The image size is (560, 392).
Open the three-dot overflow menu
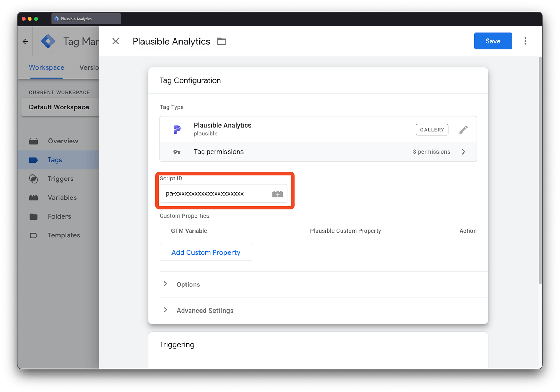[x=525, y=41]
